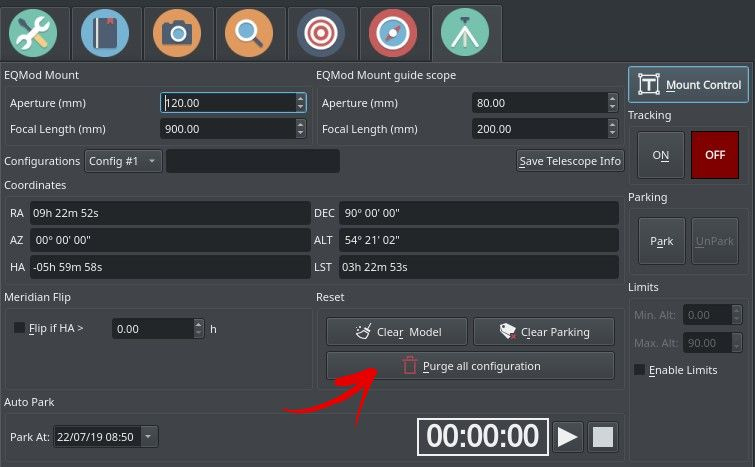Screen dimensions: 755x467
Task: Select the Mount tripod tab
Action: coord(465,33)
